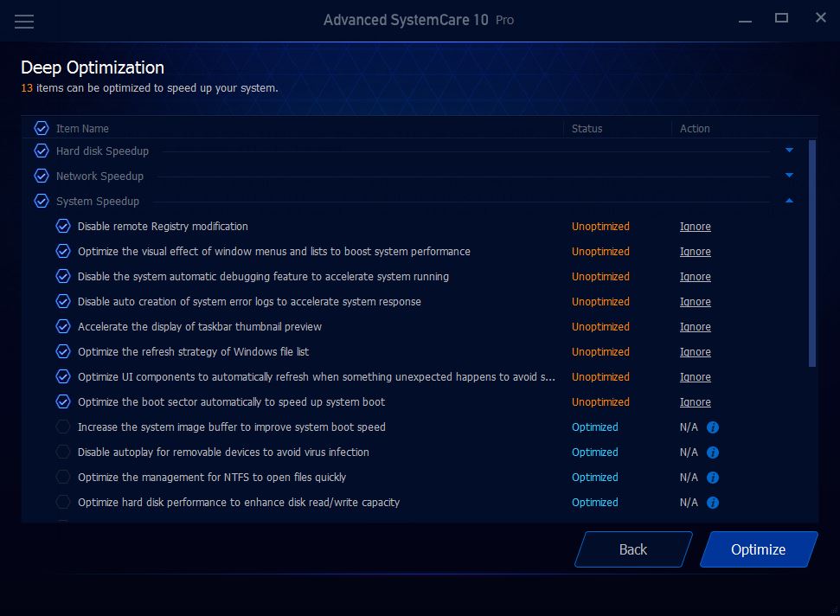Select the Network Speedup label
Image resolution: width=840 pixels, height=616 pixels.
pyautogui.click(x=99, y=176)
